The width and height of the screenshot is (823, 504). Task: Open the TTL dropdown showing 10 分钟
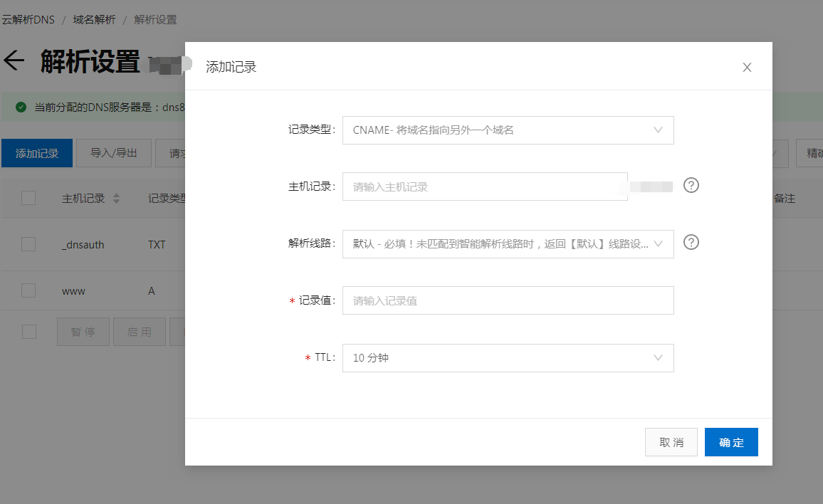[x=508, y=357]
